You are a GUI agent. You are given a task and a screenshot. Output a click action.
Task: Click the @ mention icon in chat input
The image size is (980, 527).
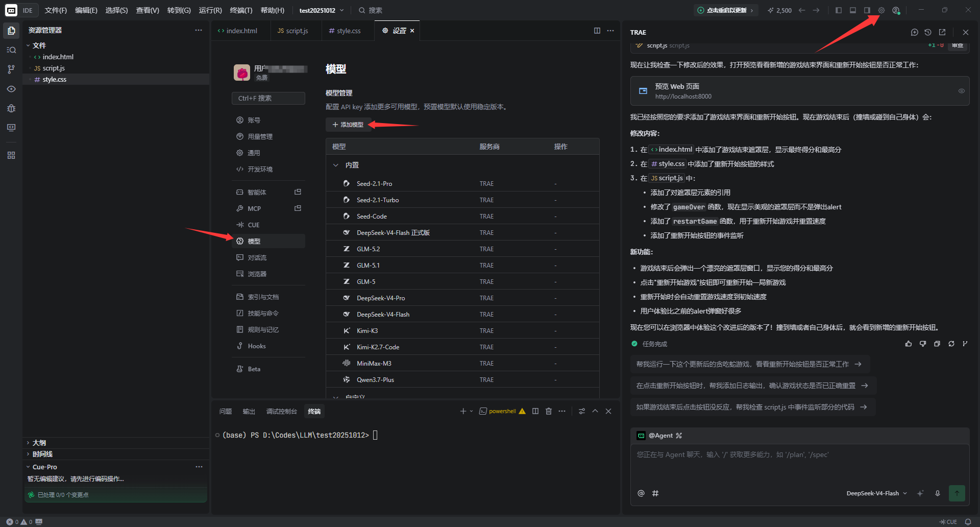click(641, 493)
